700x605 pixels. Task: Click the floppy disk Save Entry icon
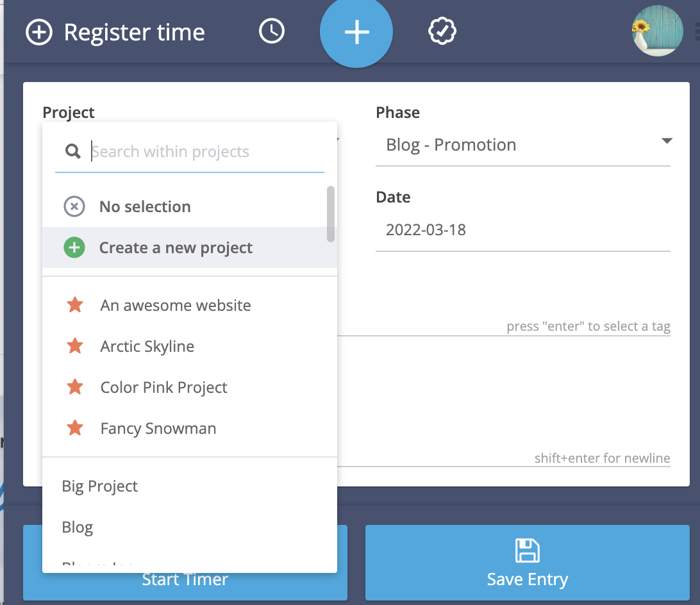click(527, 550)
